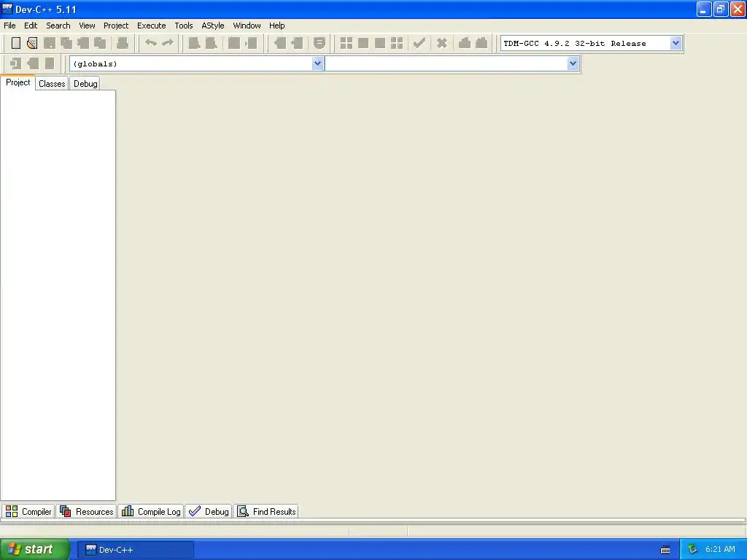Start debugging with the checkmark icon
The image size is (747, 560).
tap(419, 43)
